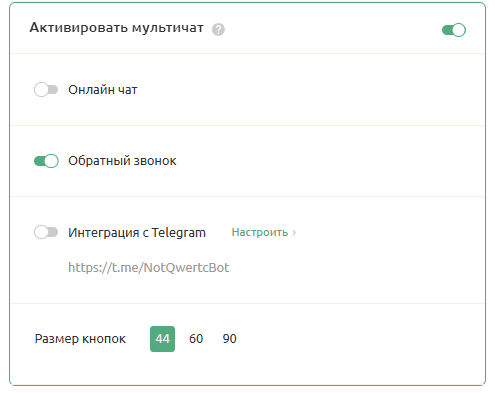
Task: Focus the t.me/NotQwertcBot URL field
Action: (149, 268)
